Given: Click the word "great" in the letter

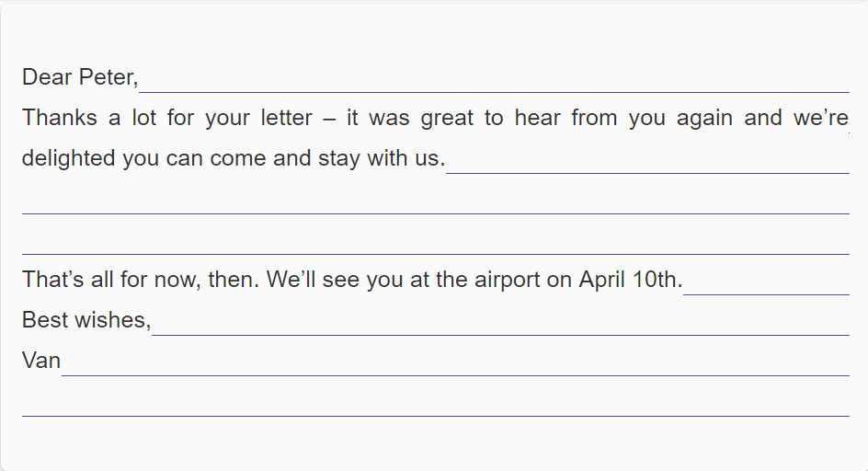Looking at the screenshot, I should (447, 119).
